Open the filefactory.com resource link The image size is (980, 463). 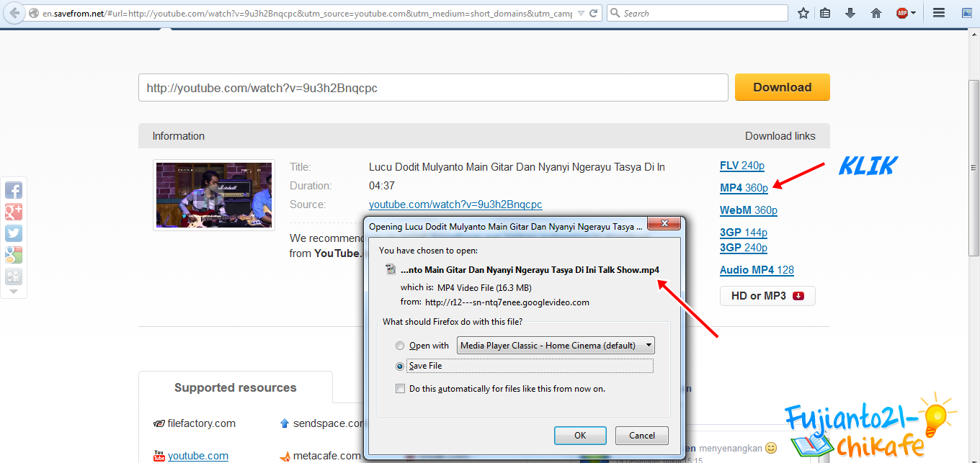201,423
